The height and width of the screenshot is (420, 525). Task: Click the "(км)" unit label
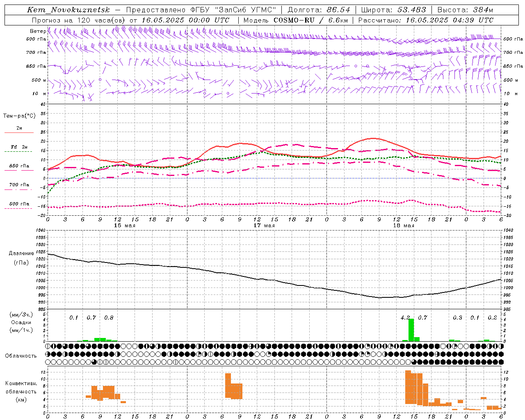click(x=21, y=399)
